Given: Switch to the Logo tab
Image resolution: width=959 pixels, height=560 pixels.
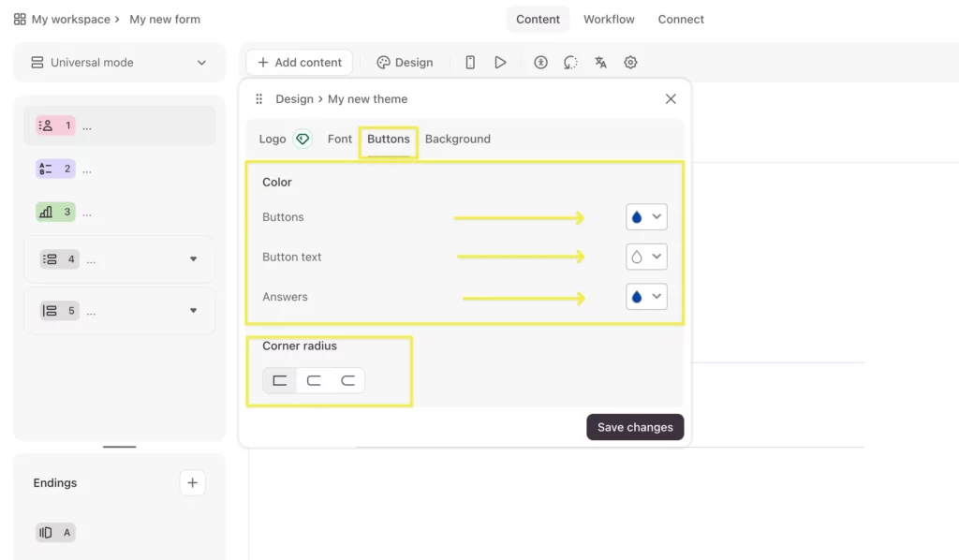Looking at the screenshot, I should pos(273,139).
